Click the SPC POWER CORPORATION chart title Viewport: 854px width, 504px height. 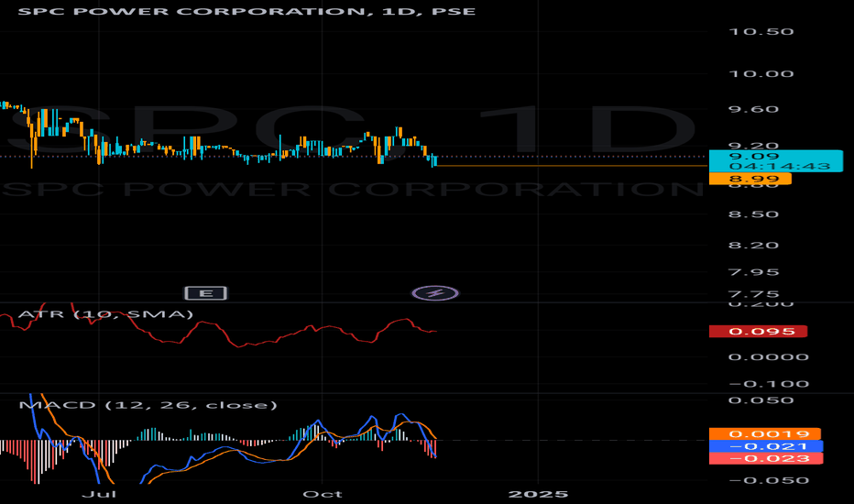(246, 11)
